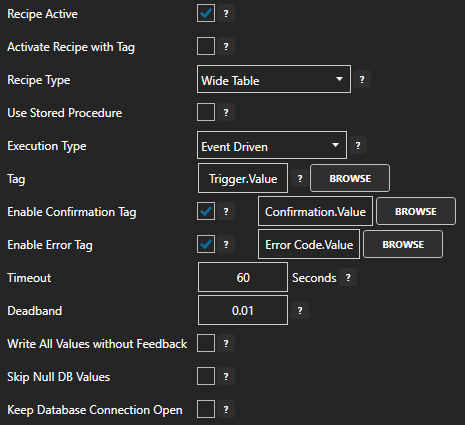The width and height of the screenshot is (465, 425).
Task: Disable the Enable Error Tag checkbox
Action: 206,244
